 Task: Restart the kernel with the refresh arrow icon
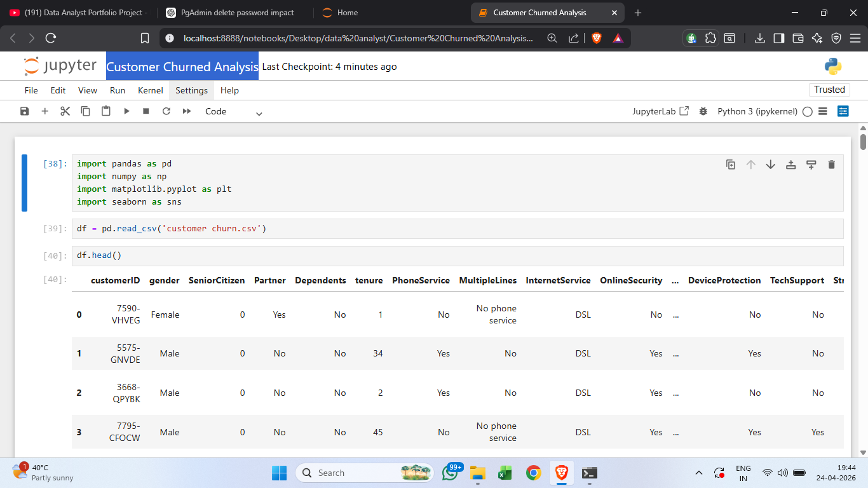pos(166,111)
